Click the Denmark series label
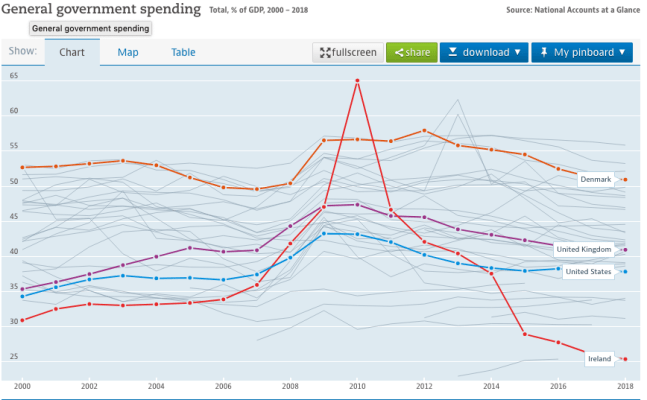The image size is (647, 400). coord(597,180)
